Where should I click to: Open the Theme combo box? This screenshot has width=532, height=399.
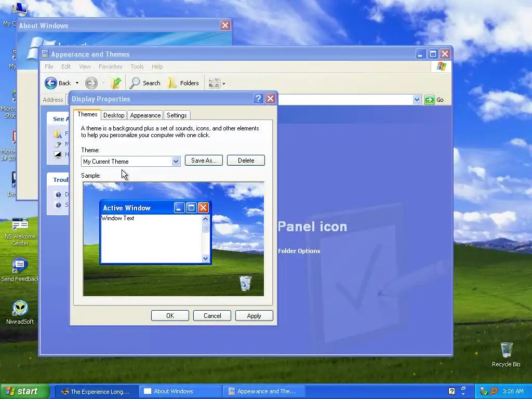coord(130,162)
